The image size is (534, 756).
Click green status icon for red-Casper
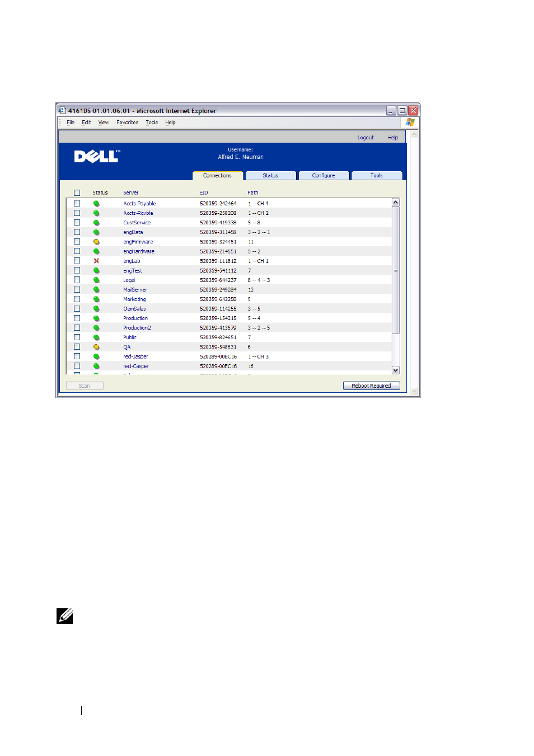click(96, 366)
